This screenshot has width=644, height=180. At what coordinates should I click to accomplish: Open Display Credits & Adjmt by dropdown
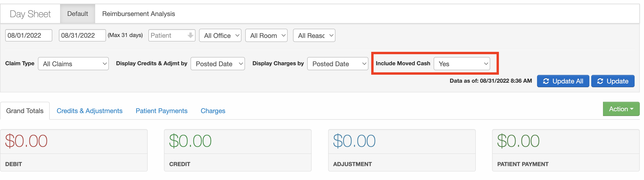pos(217,64)
